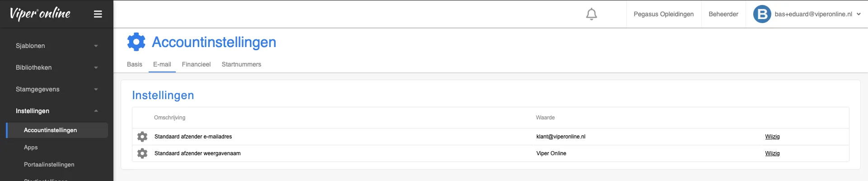Click gear icon beside Standaard afzender e-mailadres
This screenshot has width=868, height=181.
click(142, 137)
